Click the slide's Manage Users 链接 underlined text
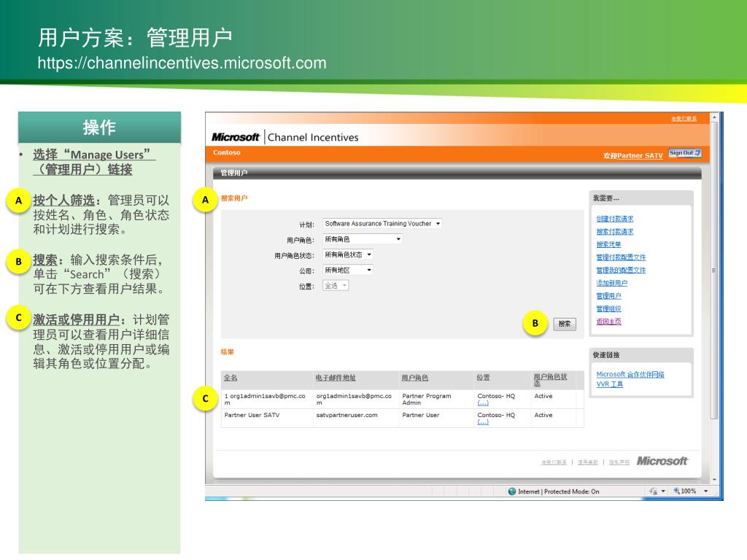The width and height of the screenshot is (747, 560). click(94, 162)
